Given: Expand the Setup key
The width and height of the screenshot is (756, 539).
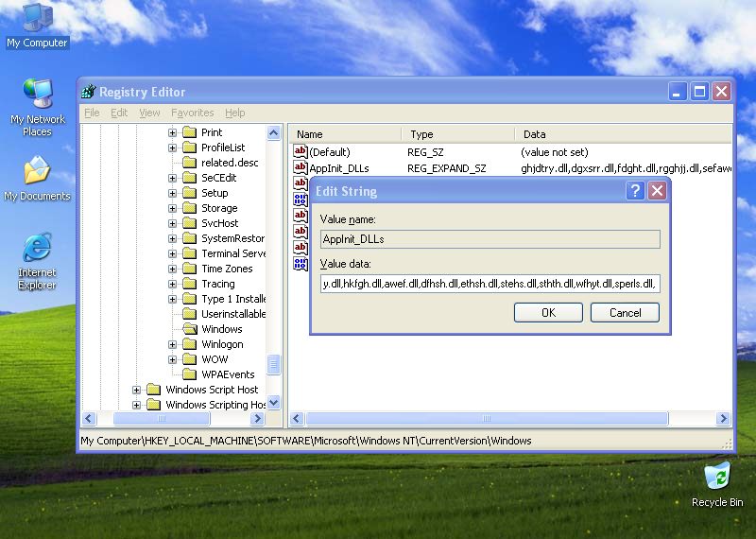Looking at the screenshot, I should (172, 193).
